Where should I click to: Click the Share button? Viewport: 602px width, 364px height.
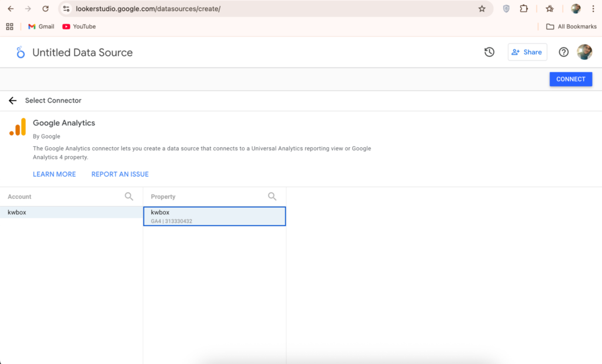(527, 52)
